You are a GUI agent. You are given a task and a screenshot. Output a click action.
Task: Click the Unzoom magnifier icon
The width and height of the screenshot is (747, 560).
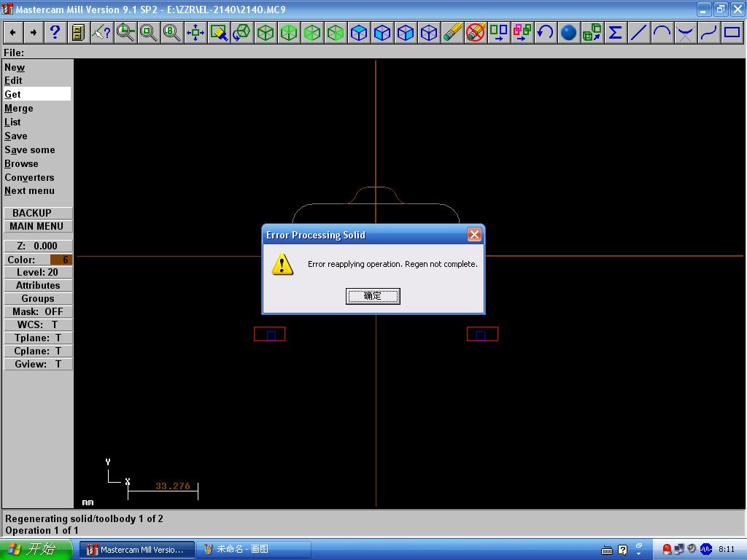148,33
